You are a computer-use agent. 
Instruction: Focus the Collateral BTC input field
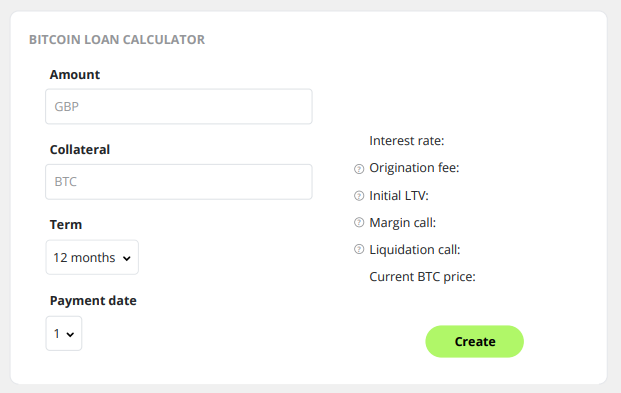(179, 182)
